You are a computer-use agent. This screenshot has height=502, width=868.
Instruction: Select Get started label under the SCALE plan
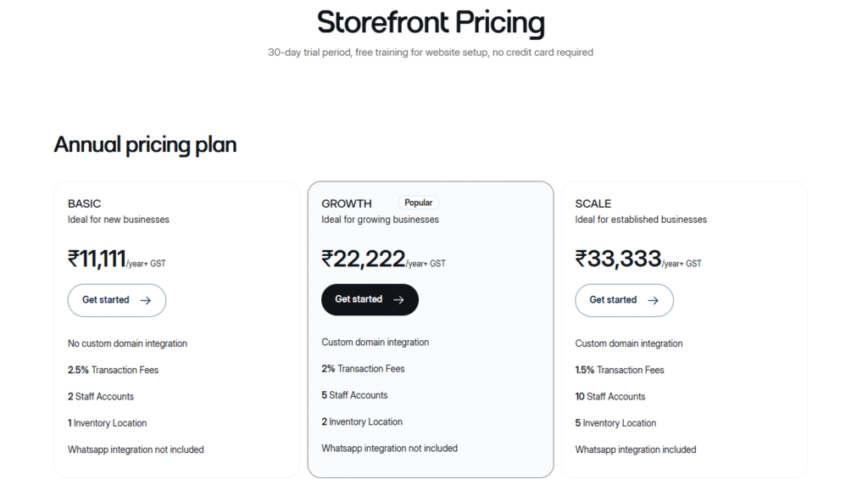(613, 300)
